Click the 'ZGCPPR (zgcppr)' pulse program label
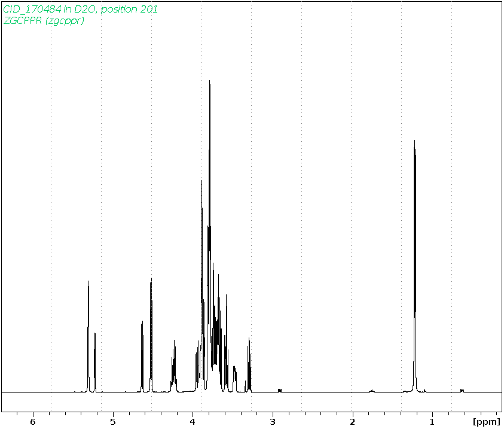The image size is (504, 429). [x=44, y=20]
